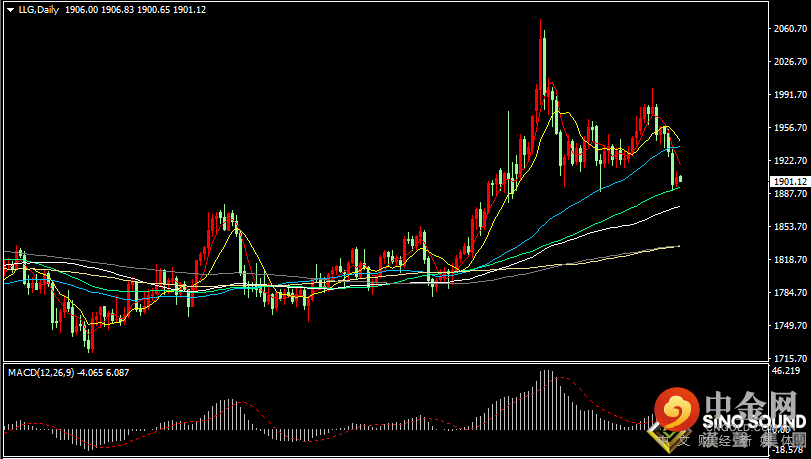811x459 pixels.
Task: Click the 2026.70 price axis label
Action: (790, 62)
